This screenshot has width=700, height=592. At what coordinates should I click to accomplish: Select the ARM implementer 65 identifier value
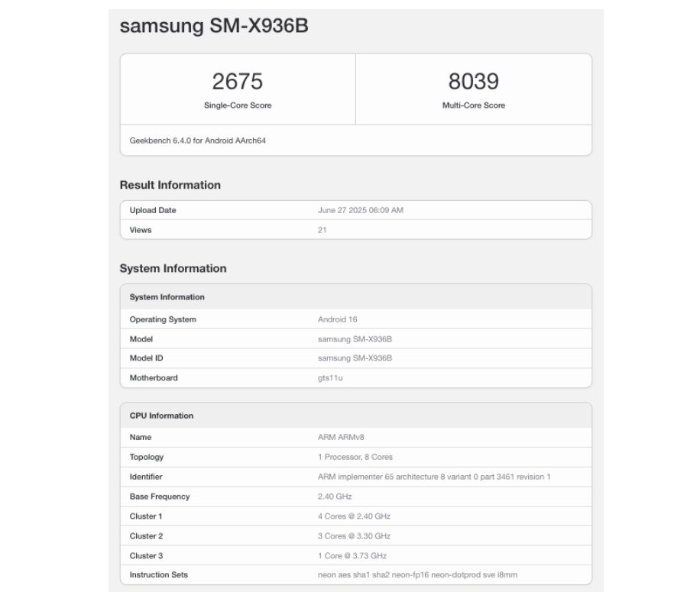coord(434,477)
